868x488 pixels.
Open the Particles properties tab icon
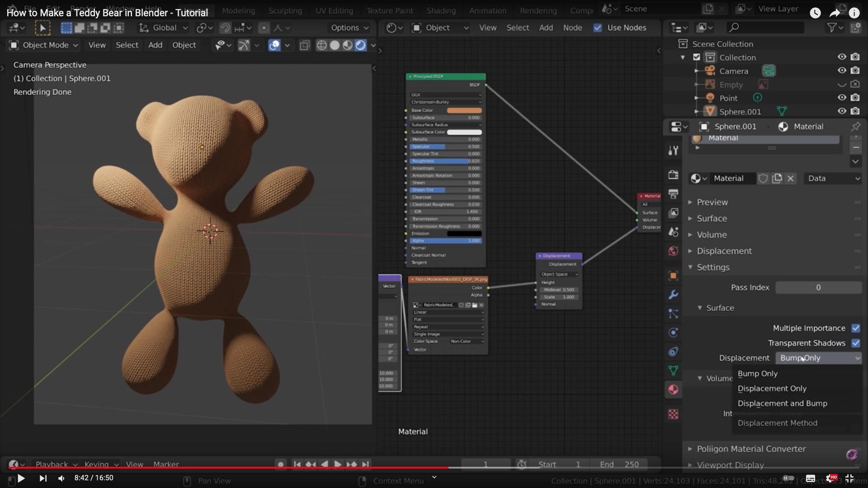[673, 314]
